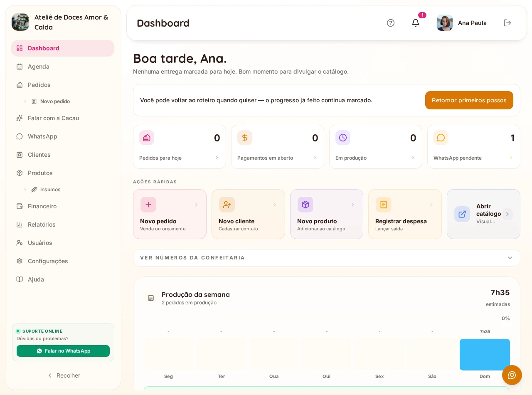Click the add-user icon on Novo cliente card
Screen dimensions: 532x395
[227, 205]
